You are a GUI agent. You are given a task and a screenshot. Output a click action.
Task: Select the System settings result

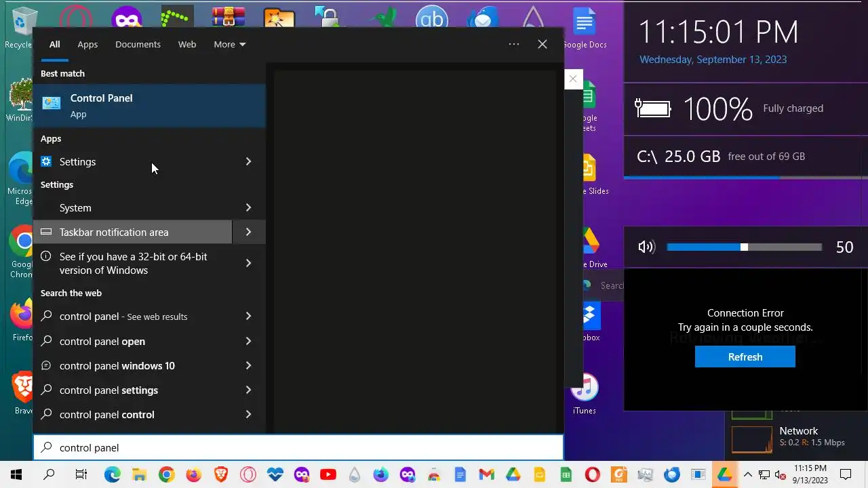click(133, 207)
